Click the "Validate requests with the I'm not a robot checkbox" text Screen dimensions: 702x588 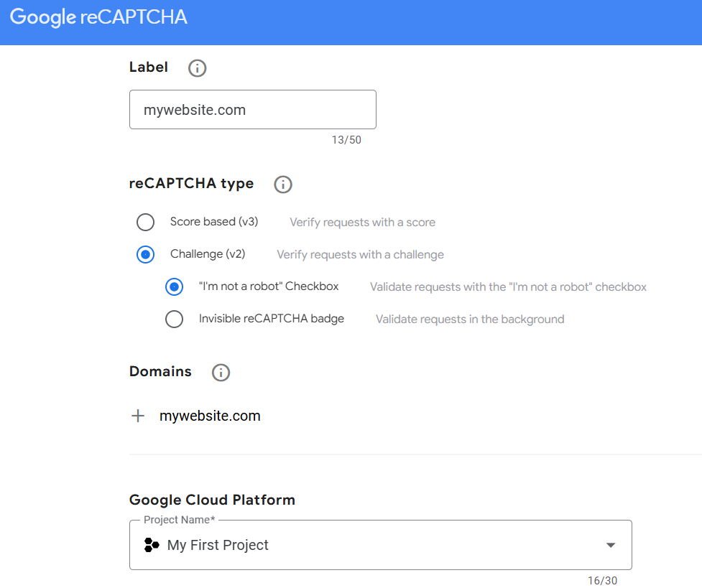point(508,287)
